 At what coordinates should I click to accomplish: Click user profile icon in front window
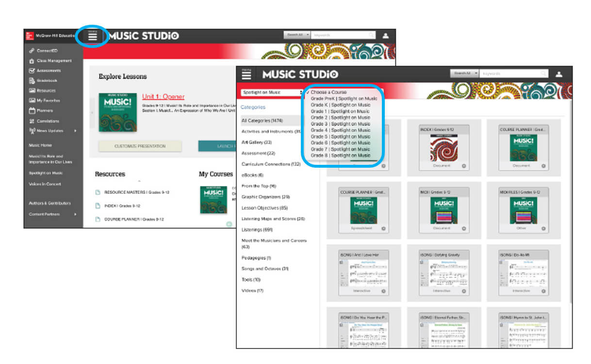click(x=558, y=74)
